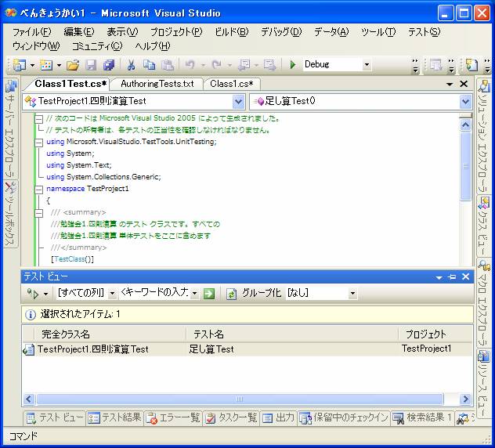495x448 pixels.
Task: Click the run tests icon in Test View
Action: point(32,293)
